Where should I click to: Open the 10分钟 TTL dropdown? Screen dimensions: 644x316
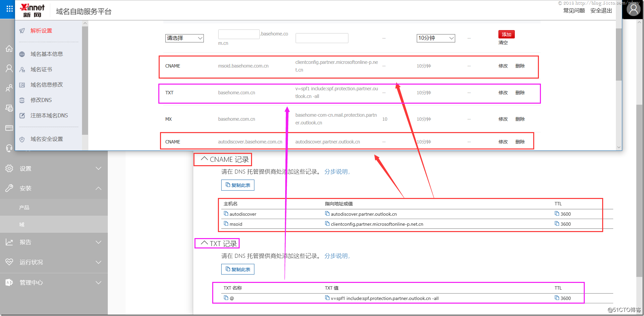point(436,38)
